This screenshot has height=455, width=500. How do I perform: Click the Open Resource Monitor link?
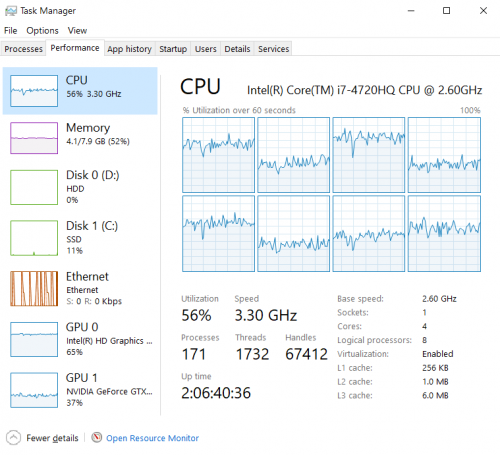coord(152,438)
